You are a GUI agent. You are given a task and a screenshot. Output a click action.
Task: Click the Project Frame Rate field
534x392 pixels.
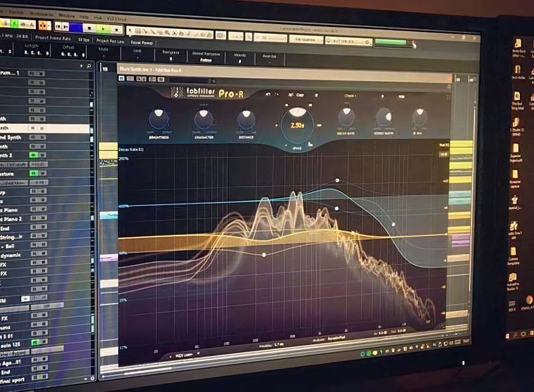[x=53, y=38]
